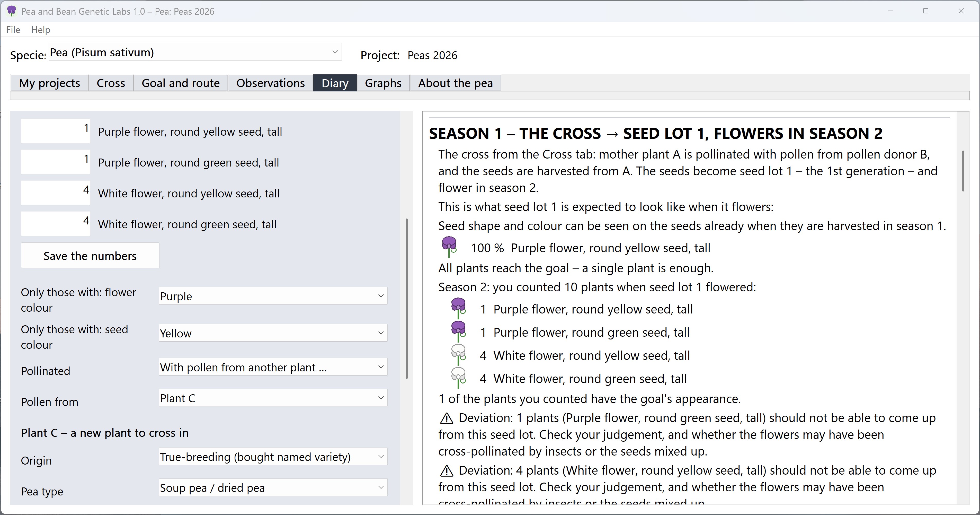
Task: Open the Pea type dropdown showing Soup pea
Action: coord(273,488)
